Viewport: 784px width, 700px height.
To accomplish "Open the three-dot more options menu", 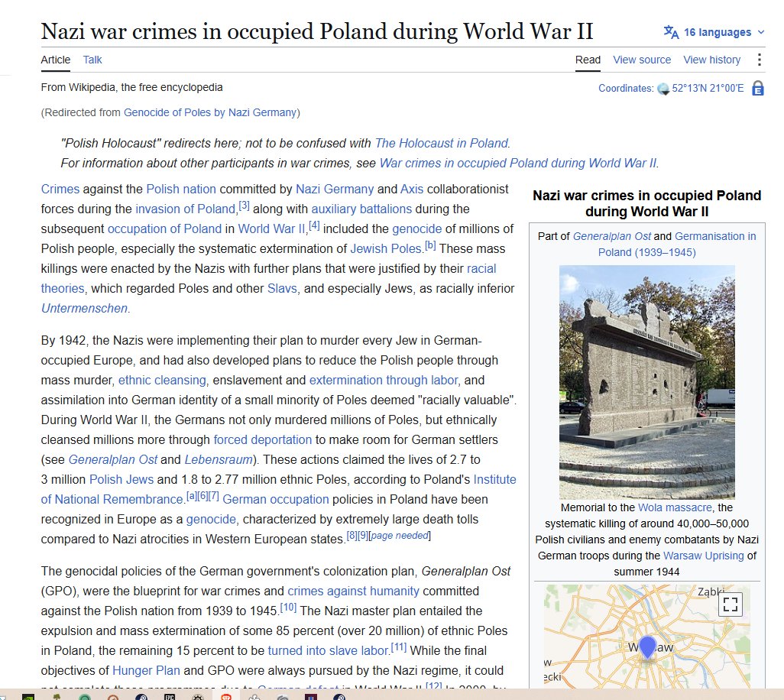I will pyautogui.click(x=759, y=60).
